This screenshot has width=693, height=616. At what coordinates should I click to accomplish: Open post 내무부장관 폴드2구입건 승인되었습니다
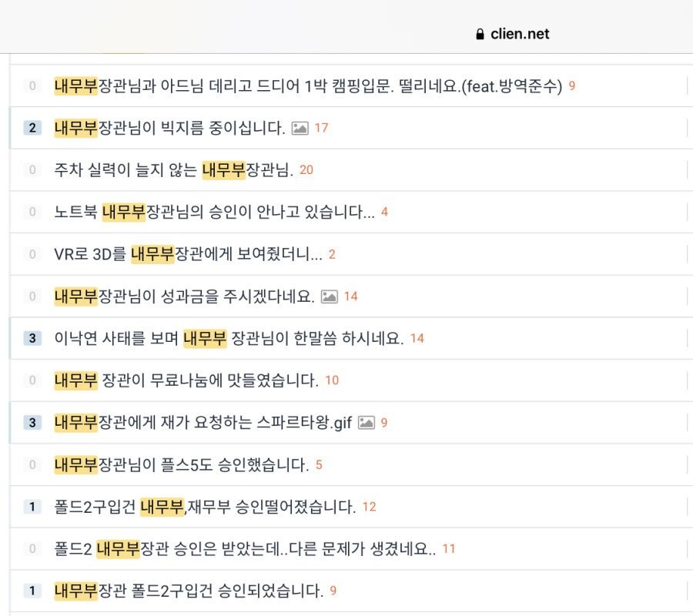pos(189,591)
